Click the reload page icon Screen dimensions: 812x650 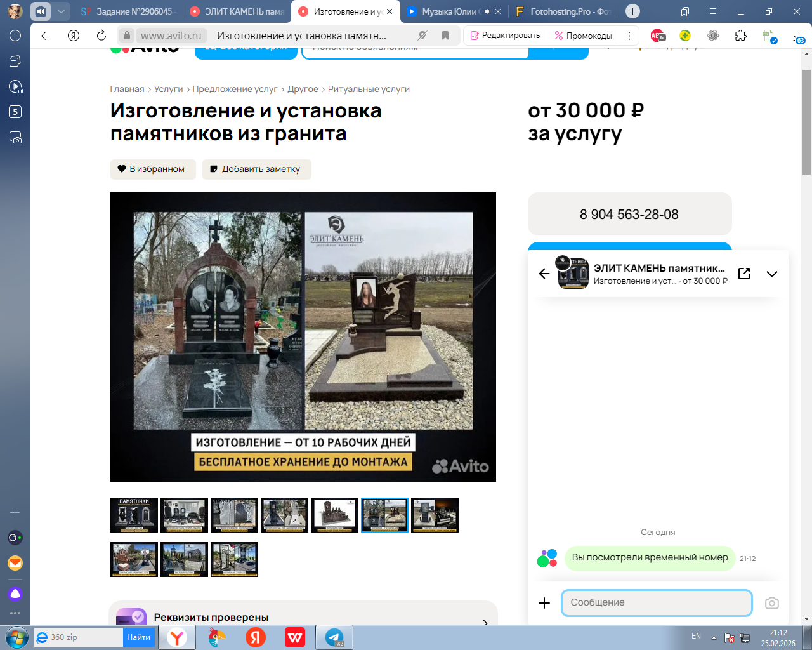[101, 36]
